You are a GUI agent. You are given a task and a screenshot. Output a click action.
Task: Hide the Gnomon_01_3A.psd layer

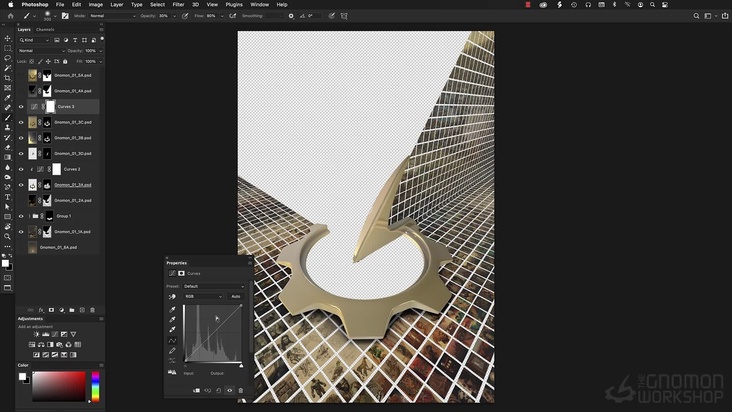tap(21, 185)
